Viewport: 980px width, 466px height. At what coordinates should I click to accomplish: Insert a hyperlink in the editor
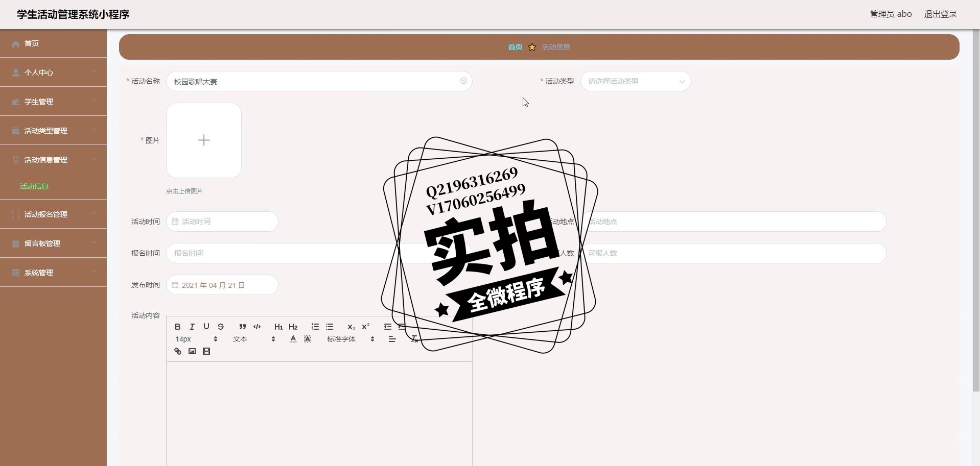tap(178, 351)
